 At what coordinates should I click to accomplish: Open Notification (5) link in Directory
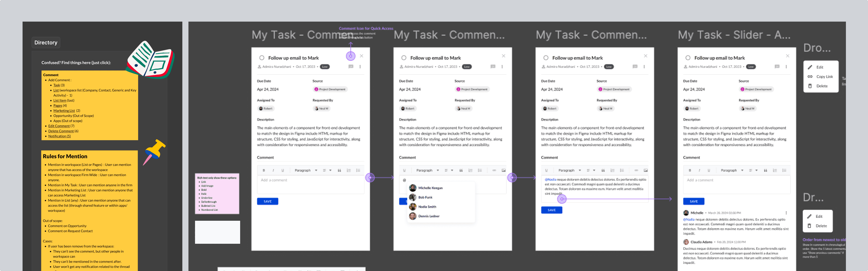pos(59,136)
